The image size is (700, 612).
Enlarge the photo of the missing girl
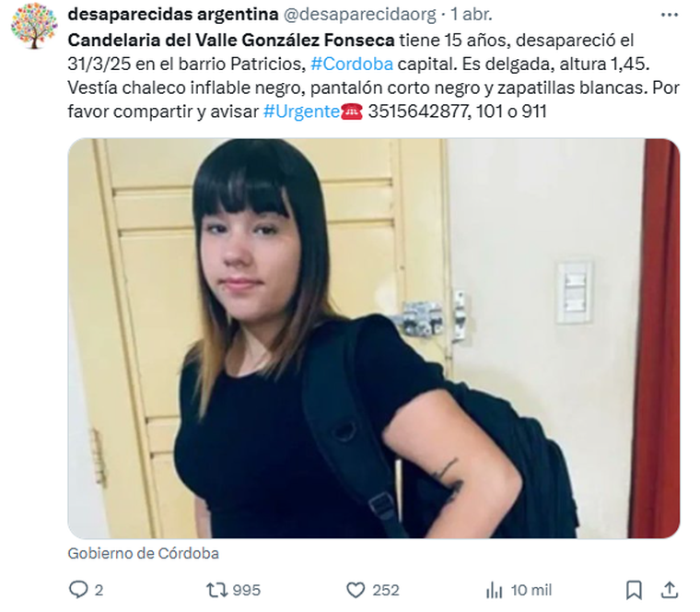[374, 338]
